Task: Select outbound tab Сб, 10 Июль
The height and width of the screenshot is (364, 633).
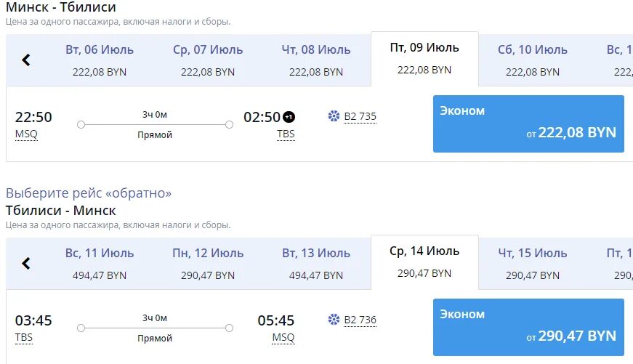Action: tap(533, 60)
